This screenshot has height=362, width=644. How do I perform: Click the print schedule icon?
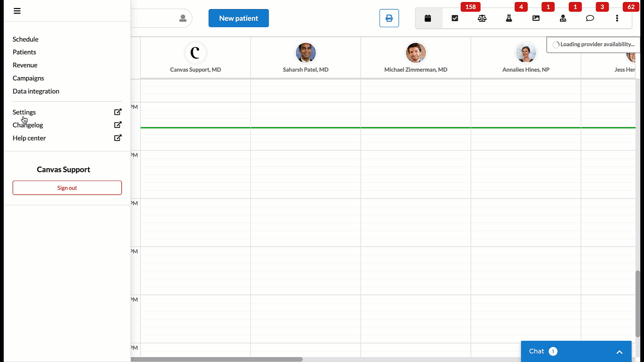coord(389,18)
